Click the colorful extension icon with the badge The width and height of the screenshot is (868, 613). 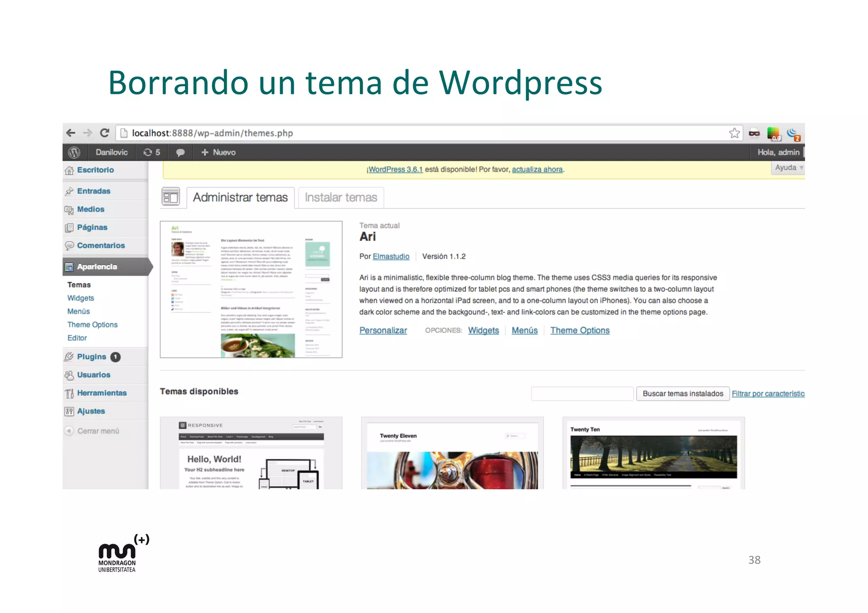[x=774, y=134]
